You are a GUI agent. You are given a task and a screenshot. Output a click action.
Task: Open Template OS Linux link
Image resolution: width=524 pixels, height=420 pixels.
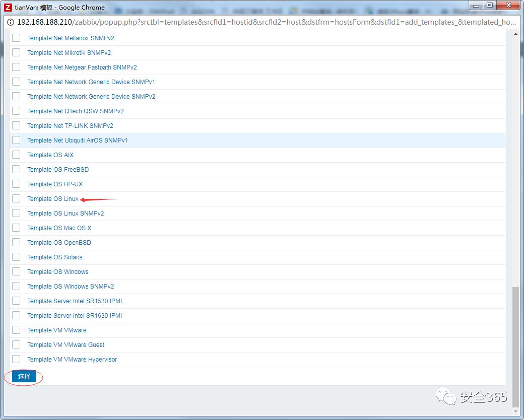tap(53, 199)
